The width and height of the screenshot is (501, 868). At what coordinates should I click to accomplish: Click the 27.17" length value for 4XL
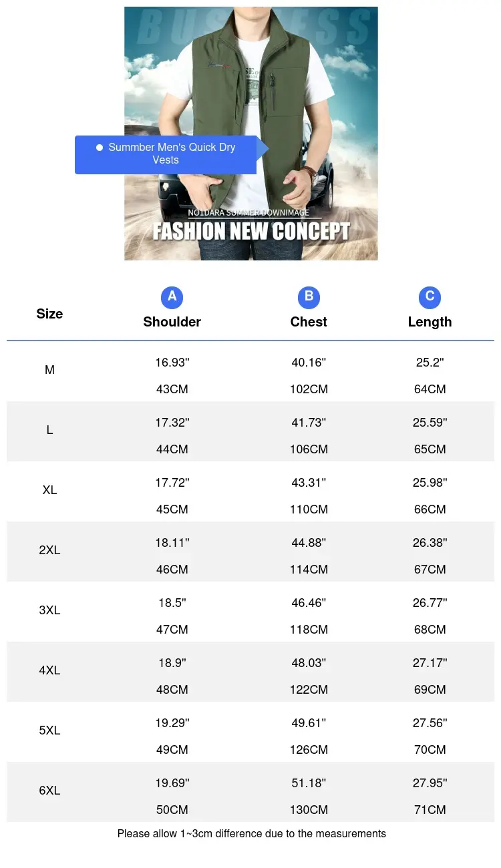click(x=430, y=663)
